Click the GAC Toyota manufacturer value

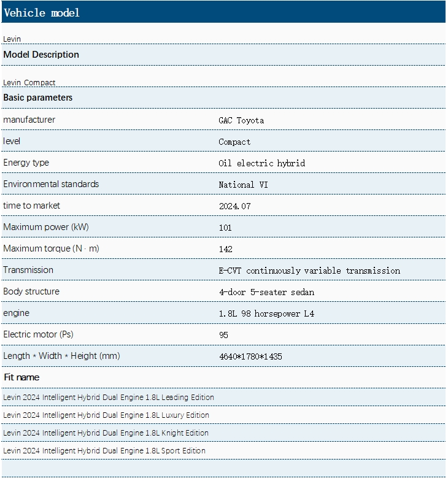tap(241, 120)
